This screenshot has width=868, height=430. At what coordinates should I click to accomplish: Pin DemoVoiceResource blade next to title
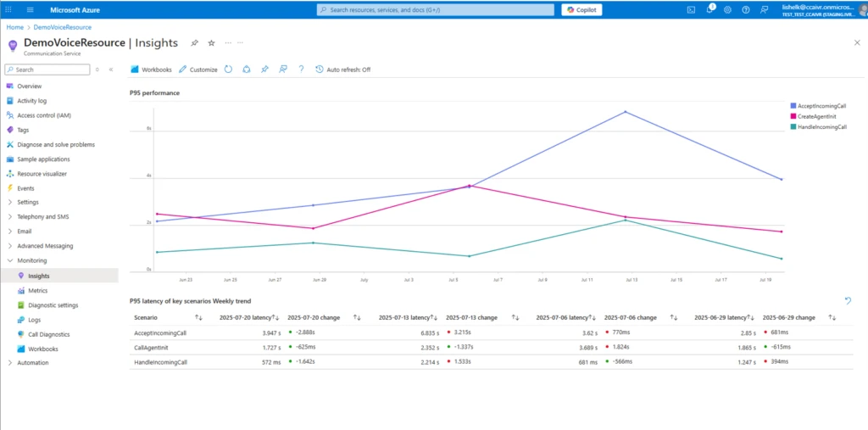point(194,42)
